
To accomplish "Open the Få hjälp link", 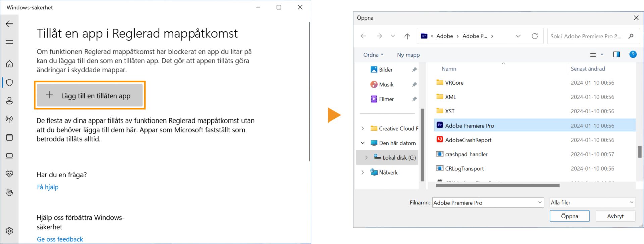I will pos(48,187).
